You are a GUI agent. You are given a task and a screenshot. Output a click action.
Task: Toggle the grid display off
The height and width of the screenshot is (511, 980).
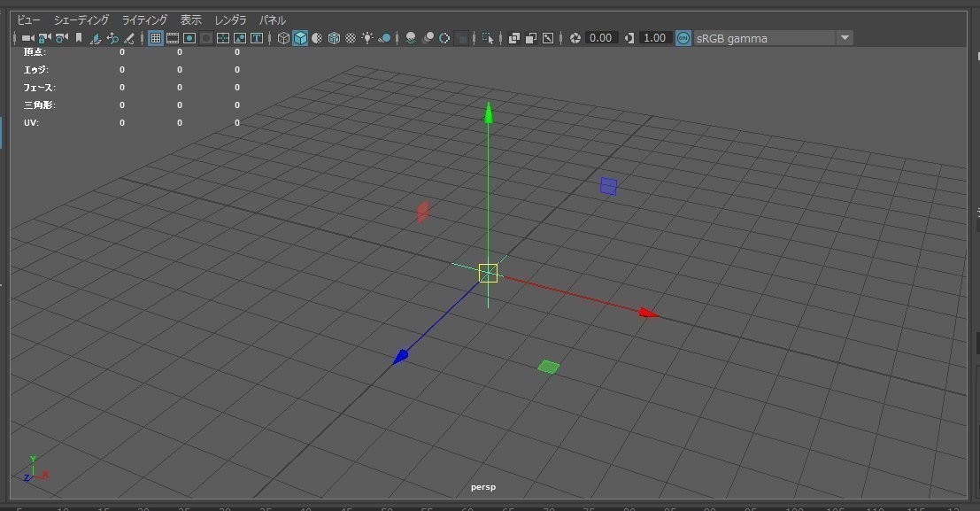pos(156,37)
